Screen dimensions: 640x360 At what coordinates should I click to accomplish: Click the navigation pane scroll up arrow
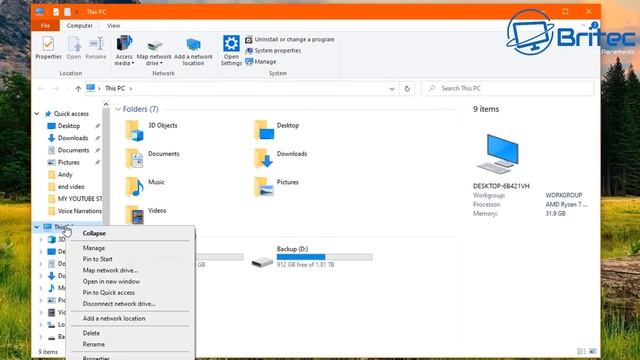pos(106,104)
